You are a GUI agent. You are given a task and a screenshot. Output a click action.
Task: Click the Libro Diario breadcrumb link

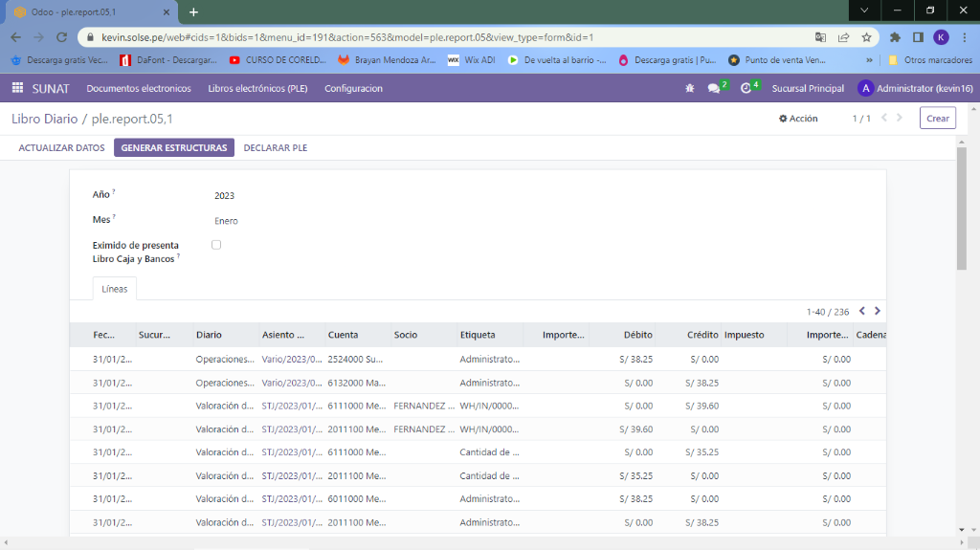point(44,119)
